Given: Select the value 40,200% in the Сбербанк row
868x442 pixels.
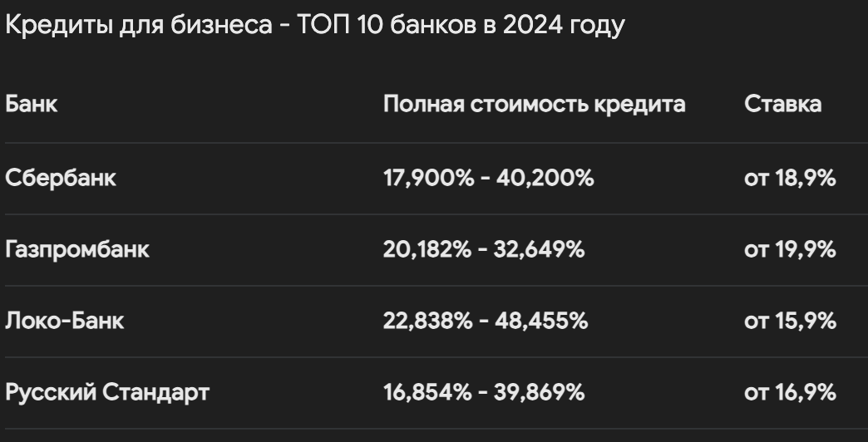Looking at the screenshot, I should tap(545, 179).
